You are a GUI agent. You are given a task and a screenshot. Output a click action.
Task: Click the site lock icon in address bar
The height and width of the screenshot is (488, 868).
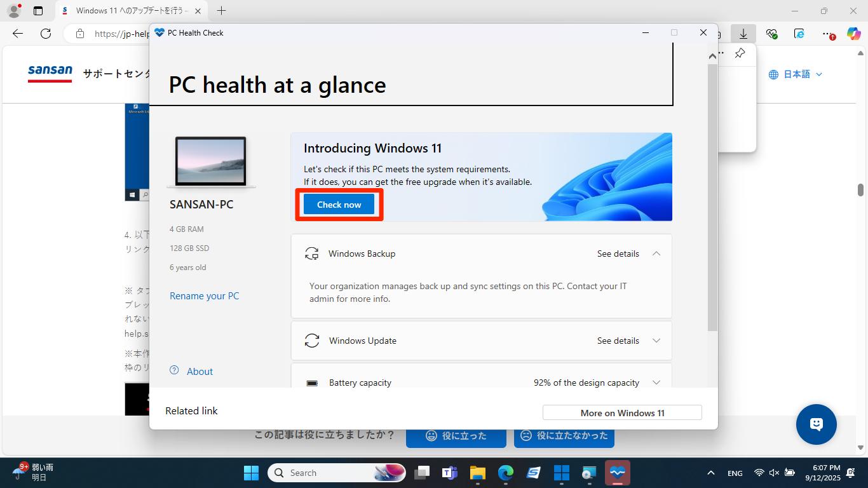pos(79,34)
